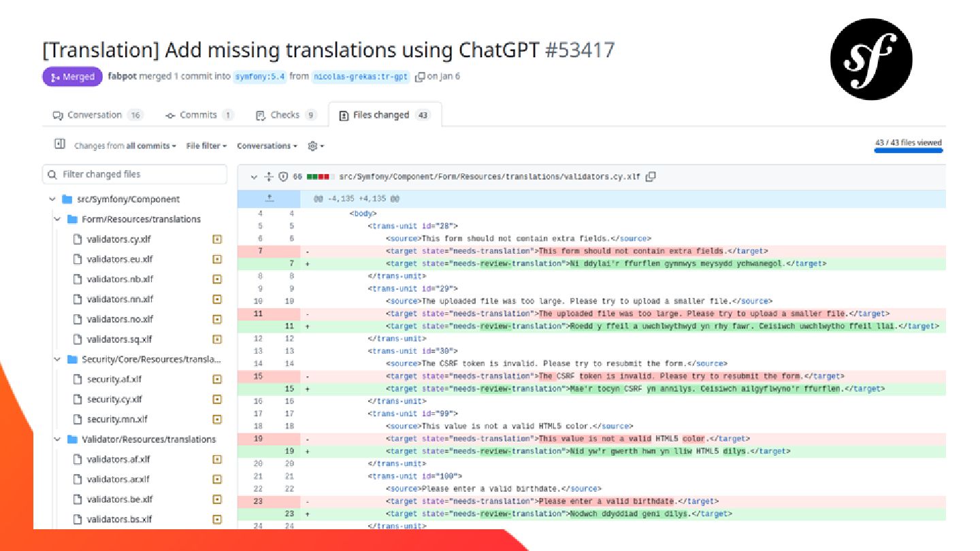The width and height of the screenshot is (980, 551).
Task: Expand up arrow in hunk header
Action: pos(269,199)
